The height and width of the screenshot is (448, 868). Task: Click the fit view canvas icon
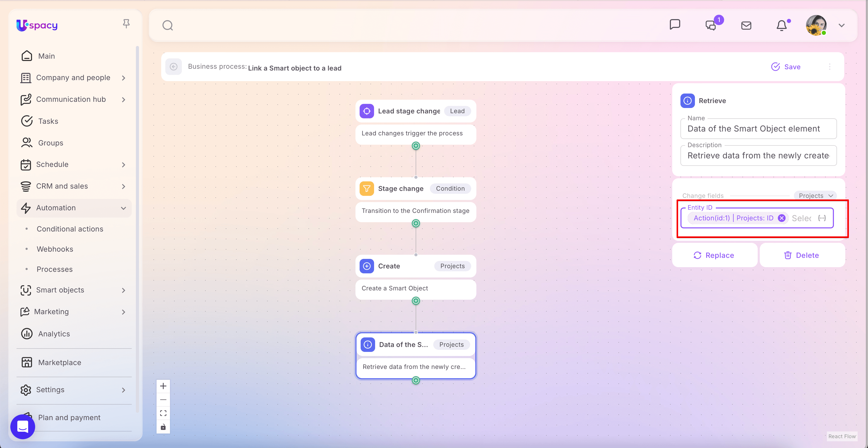[163, 413]
